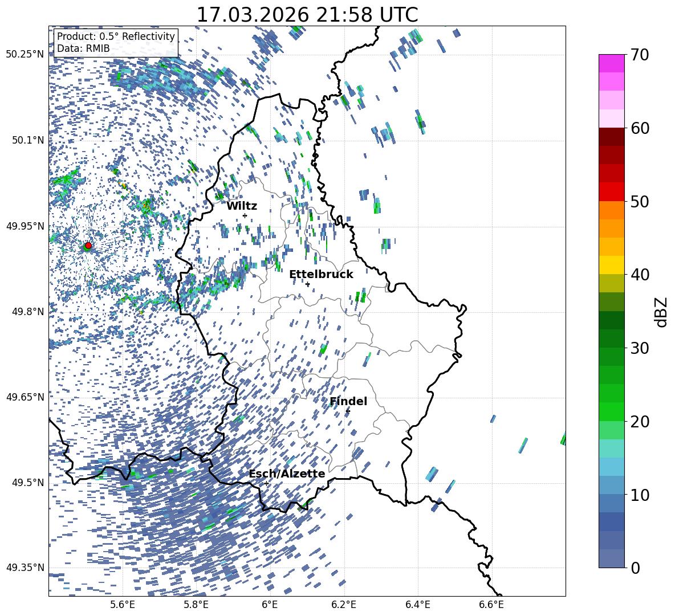Select the Findel city label
The image size is (675, 616).
tap(348, 401)
